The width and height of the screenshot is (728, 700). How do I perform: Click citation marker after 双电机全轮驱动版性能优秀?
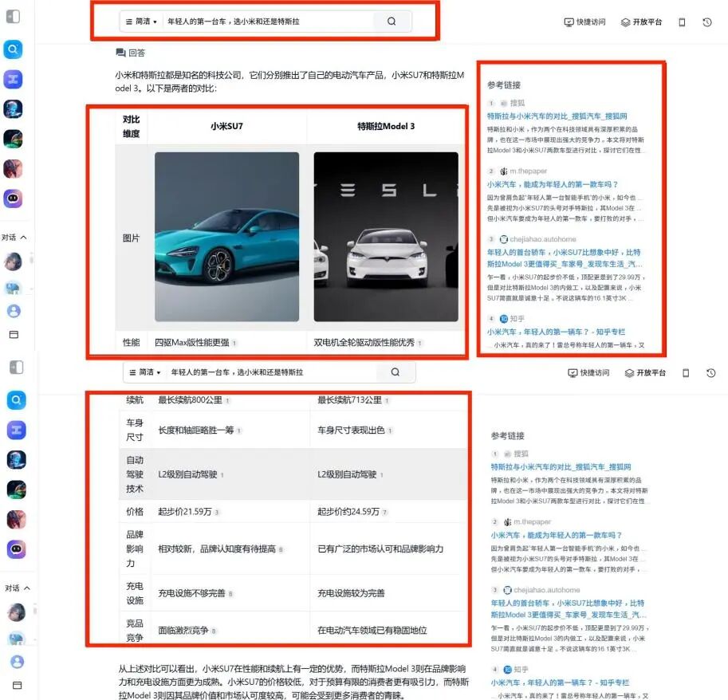419,343
